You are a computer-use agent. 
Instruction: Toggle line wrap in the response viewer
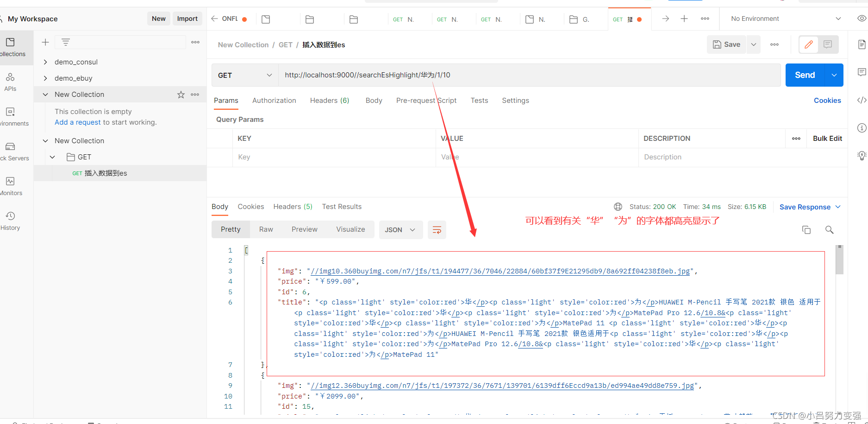[x=437, y=230]
